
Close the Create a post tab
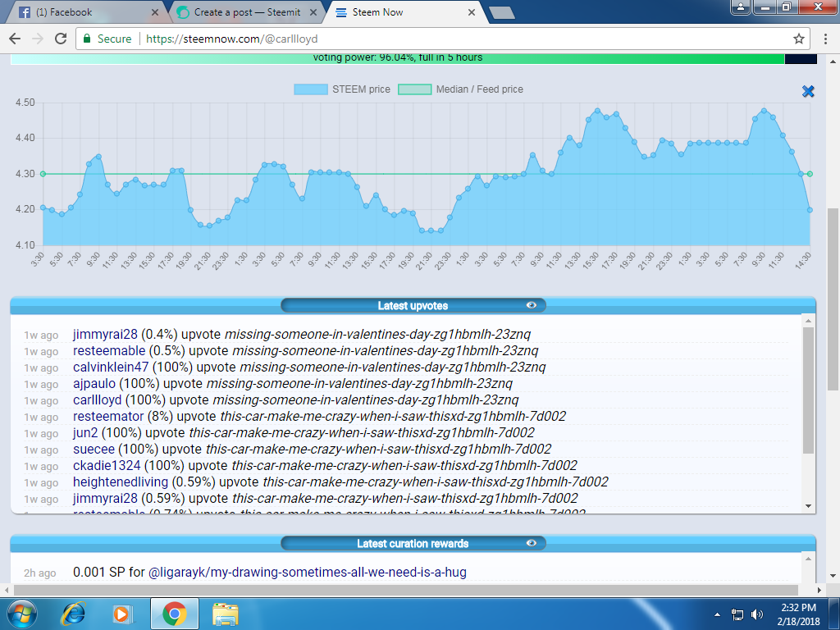[x=313, y=12]
